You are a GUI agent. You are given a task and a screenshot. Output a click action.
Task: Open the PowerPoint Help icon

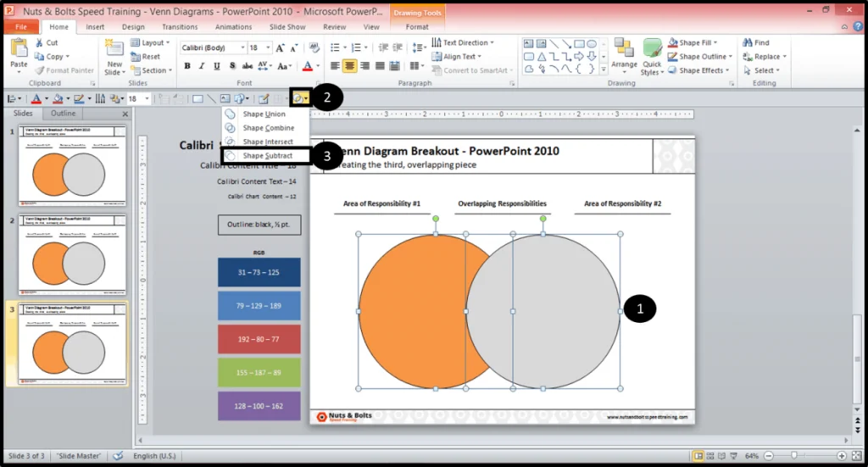pos(858,26)
